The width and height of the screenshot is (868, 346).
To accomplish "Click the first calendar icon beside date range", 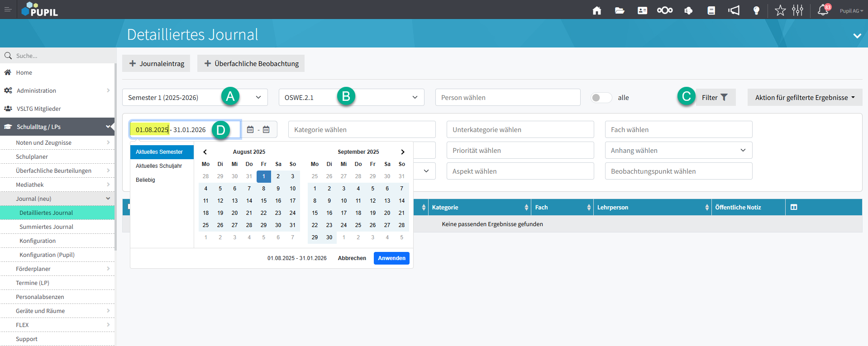I will (250, 130).
